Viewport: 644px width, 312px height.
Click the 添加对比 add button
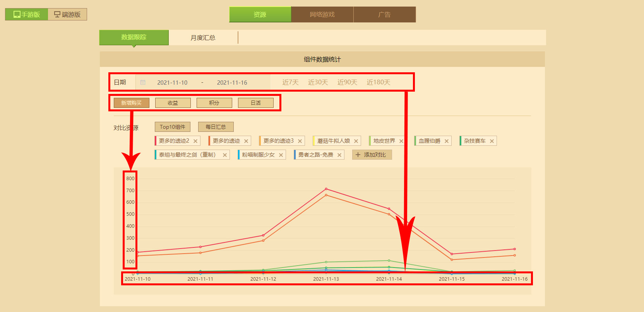click(372, 155)
